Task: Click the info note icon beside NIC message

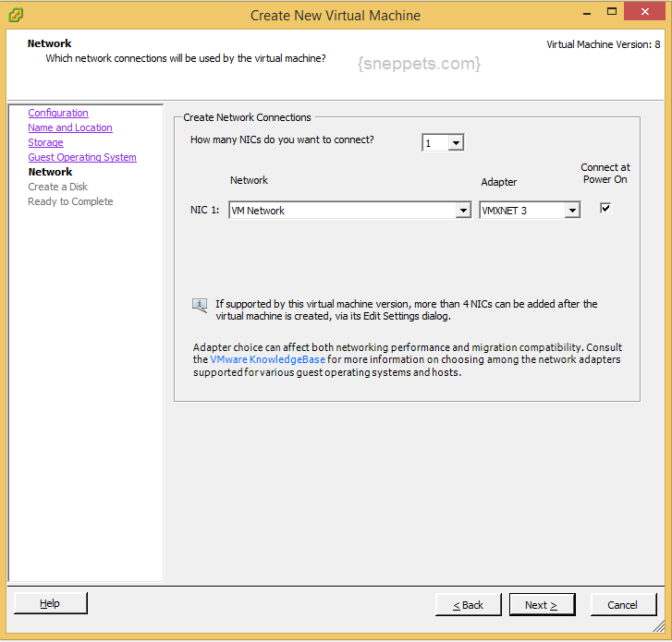Action: (200, 306)
